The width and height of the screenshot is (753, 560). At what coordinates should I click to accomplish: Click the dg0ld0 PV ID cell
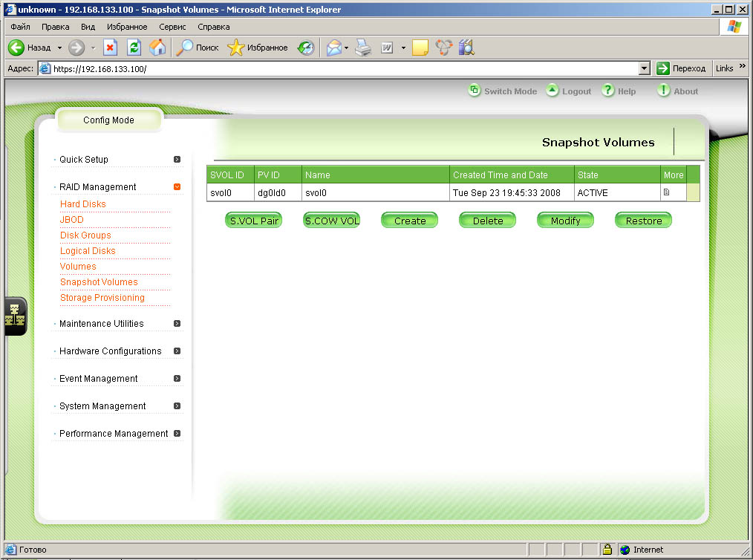tap(278, 192)
